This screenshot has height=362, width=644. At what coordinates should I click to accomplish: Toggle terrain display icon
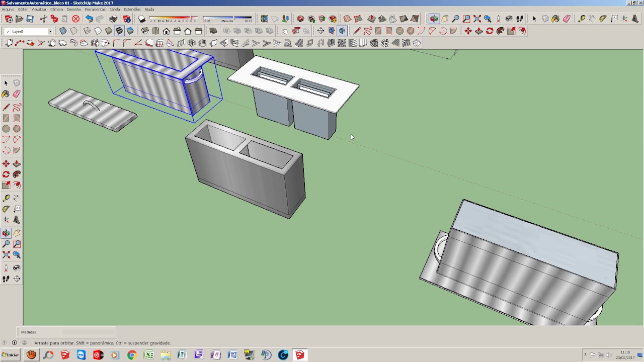(x=275, y=19)
